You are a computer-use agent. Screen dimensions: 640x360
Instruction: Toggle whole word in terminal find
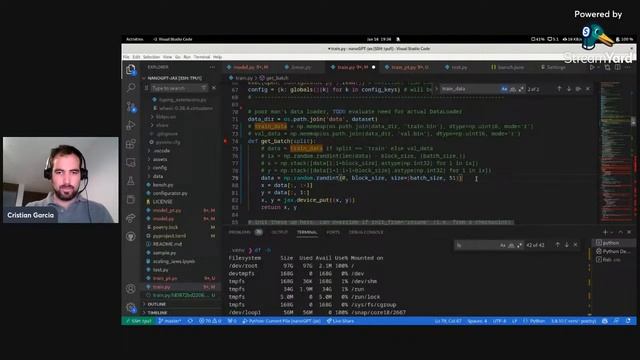tap(511, 245)
